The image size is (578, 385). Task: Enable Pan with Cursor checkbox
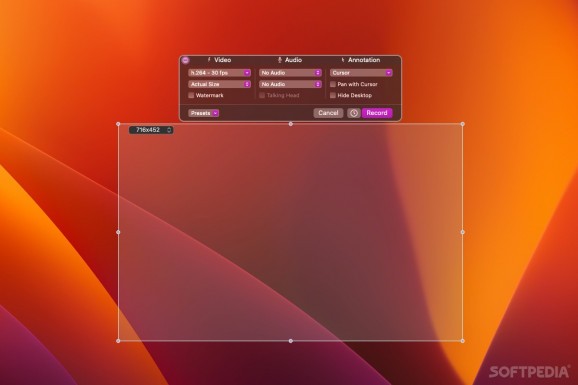click(333, 84)
